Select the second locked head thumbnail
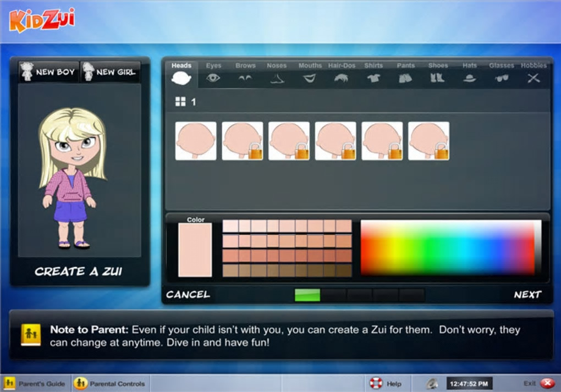 click(242, 141)
